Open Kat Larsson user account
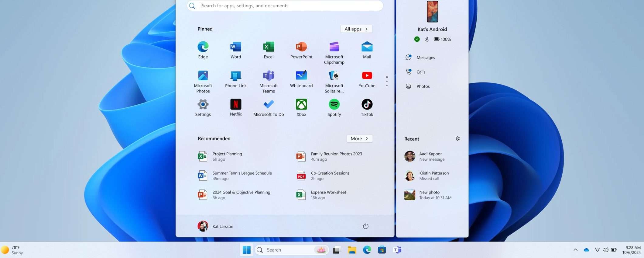644x258 pixels. (x=216, y=226)
